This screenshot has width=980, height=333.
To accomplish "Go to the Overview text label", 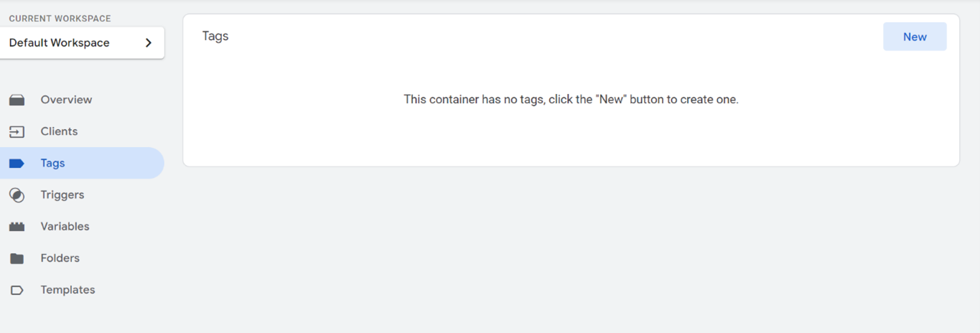I will [66, 100].
